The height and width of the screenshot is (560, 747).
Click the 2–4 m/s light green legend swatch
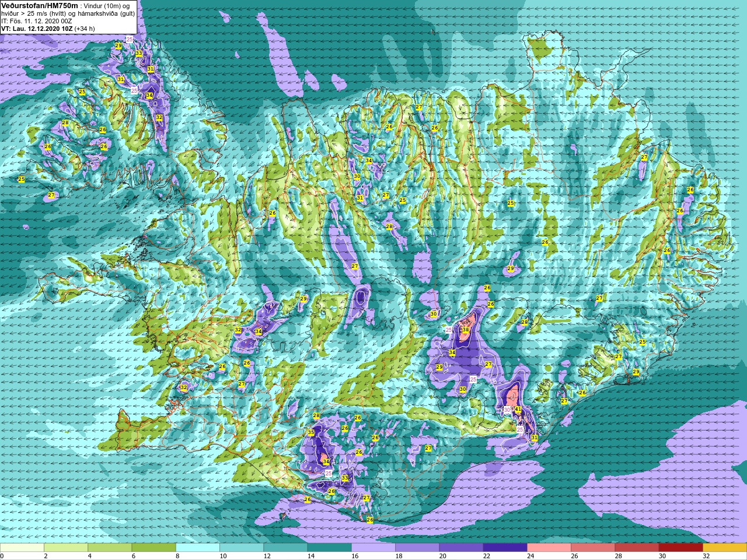coord(66,548)
